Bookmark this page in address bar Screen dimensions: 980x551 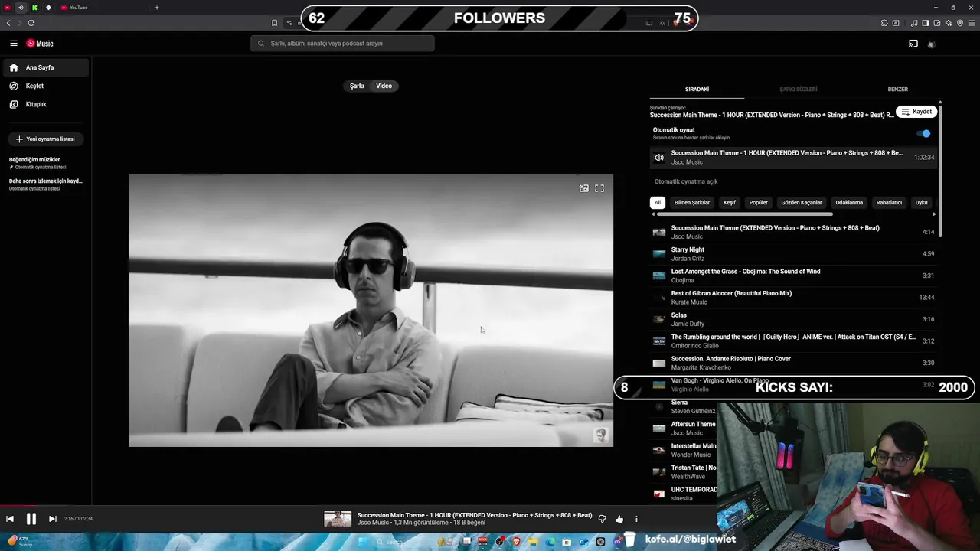pyautogui.click(x=274, y=23)
